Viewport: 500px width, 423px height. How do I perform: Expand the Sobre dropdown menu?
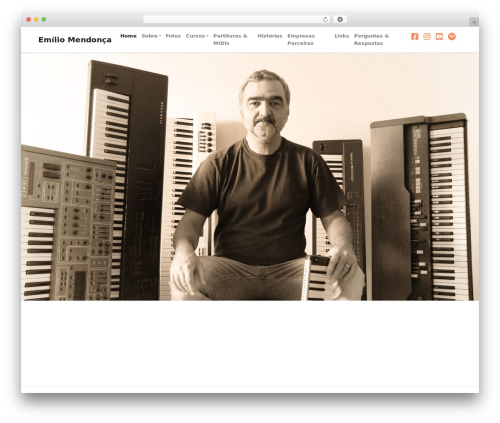point(151,36)
